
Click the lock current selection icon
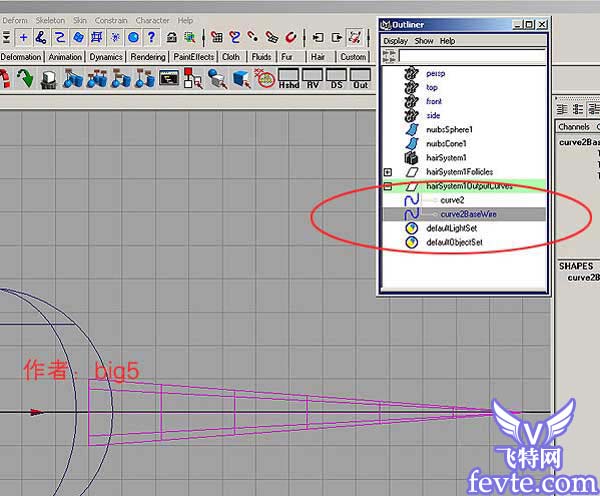172,38
